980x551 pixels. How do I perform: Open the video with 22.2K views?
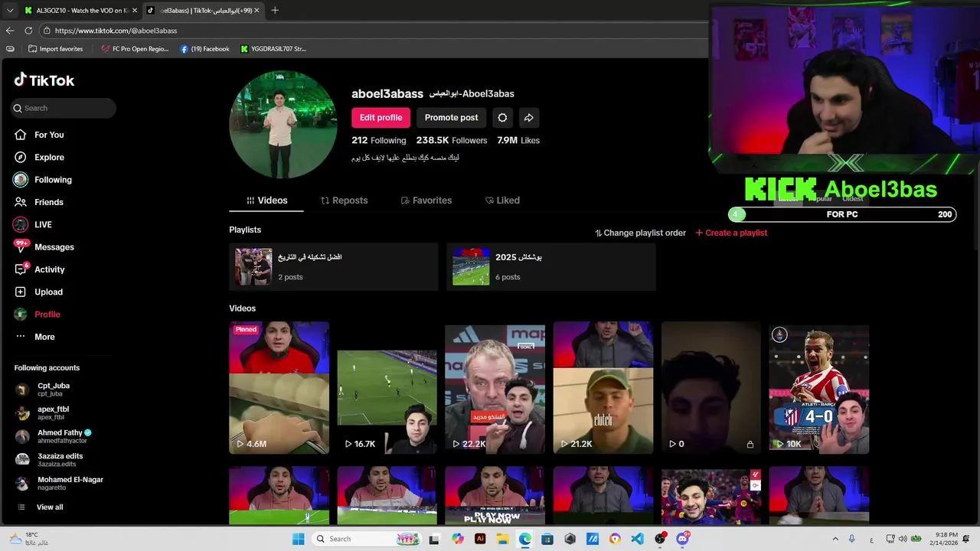(x=495, y=388)
